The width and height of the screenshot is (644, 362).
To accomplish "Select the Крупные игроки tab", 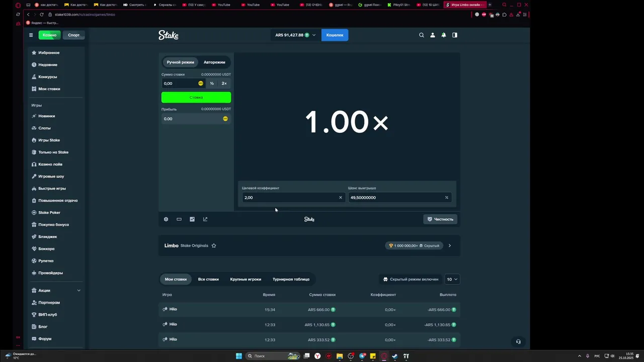I will click(246, 280).
